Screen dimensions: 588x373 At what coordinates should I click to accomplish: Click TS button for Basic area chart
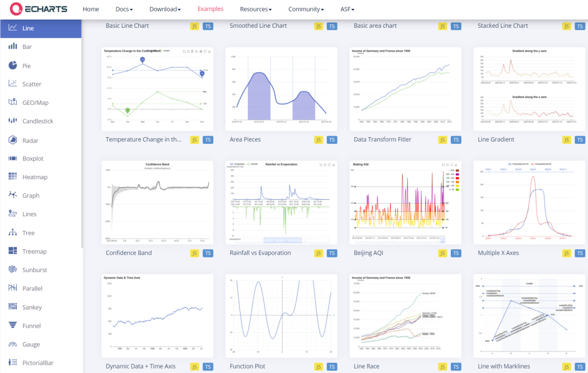pos(456,26)
